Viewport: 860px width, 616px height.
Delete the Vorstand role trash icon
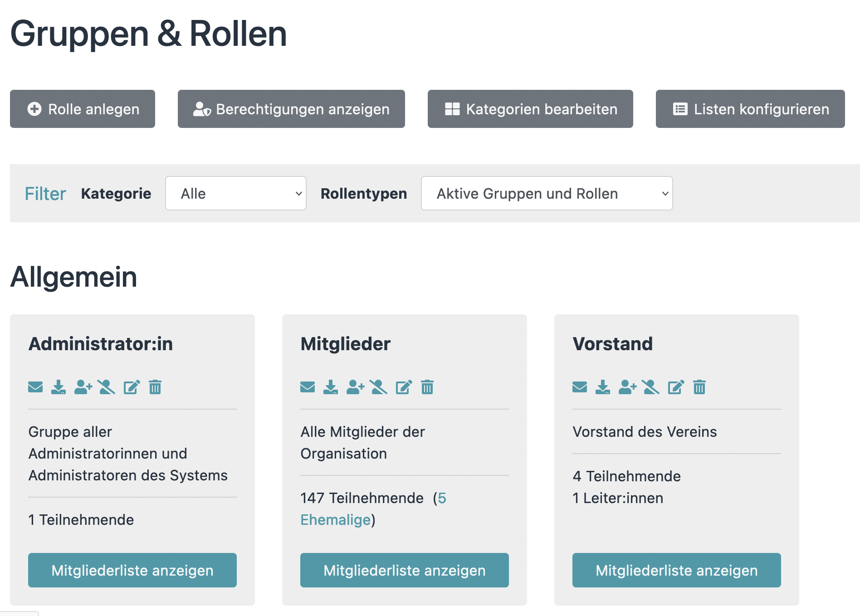click(699, 387)
